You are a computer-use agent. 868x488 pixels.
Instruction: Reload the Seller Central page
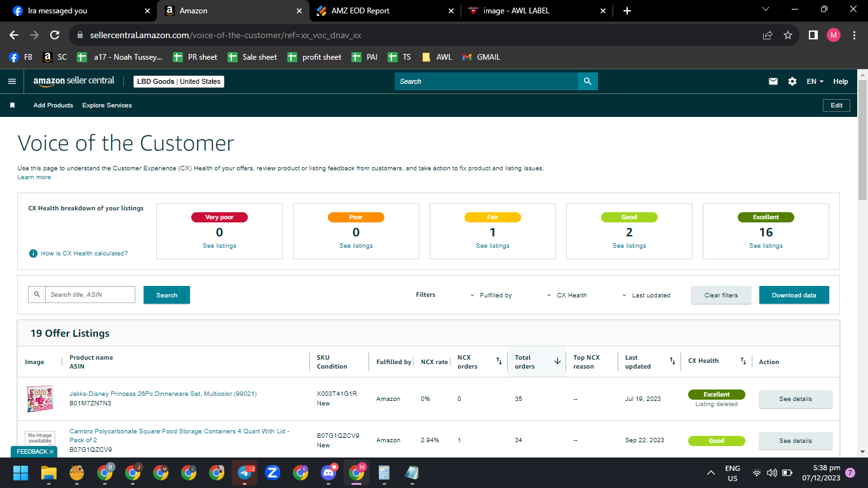(x=55, y=35)
